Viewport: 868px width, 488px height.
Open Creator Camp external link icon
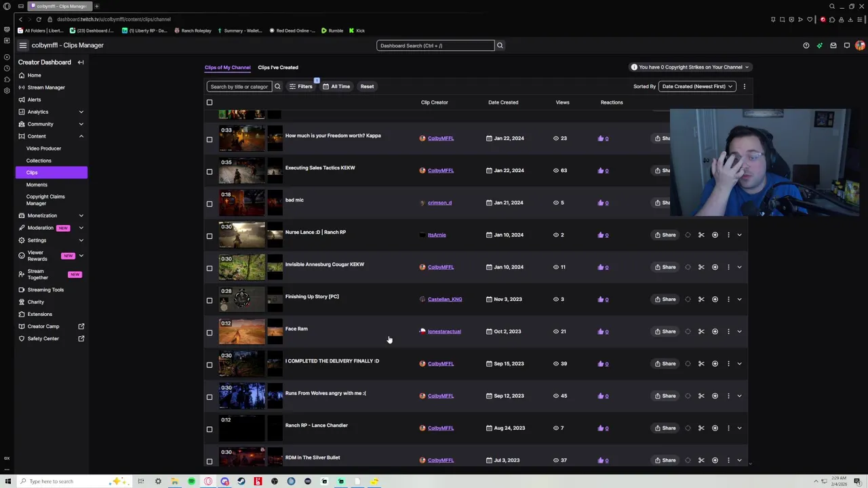pyautogui.click(x=81, y=327)
